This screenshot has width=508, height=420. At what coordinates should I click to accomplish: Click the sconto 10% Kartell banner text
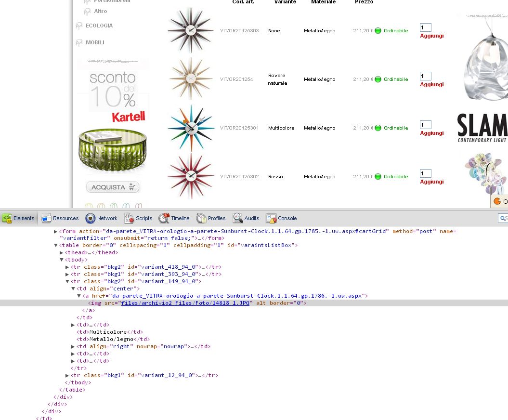pyautogui.click(x=113, y=97)
